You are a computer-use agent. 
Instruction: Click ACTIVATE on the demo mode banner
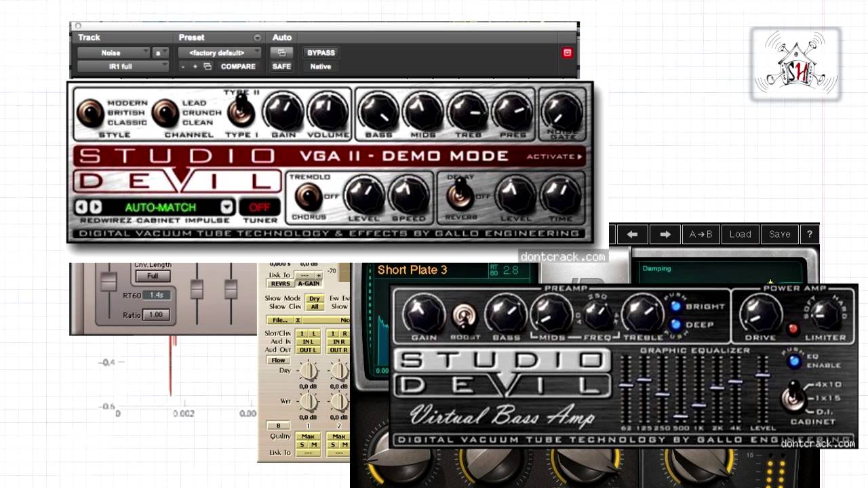[x=554, y=157]
